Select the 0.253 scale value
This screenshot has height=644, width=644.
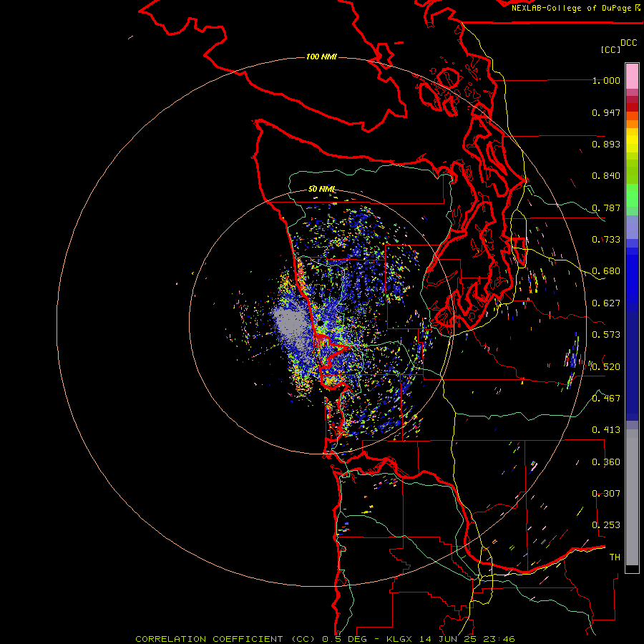(606, 525)
